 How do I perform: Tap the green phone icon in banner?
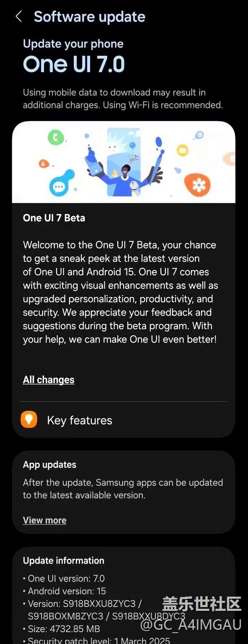tap(55, 137)
